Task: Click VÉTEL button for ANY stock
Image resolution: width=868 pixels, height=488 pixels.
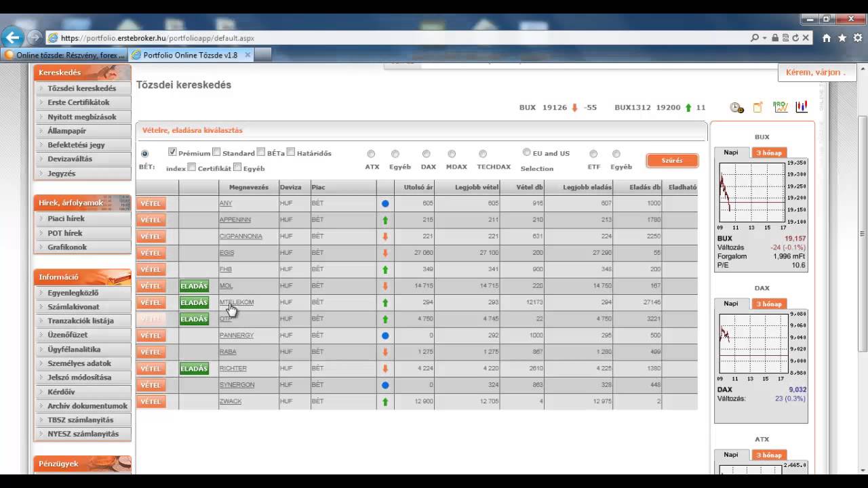Action: (x=151, y=203)
